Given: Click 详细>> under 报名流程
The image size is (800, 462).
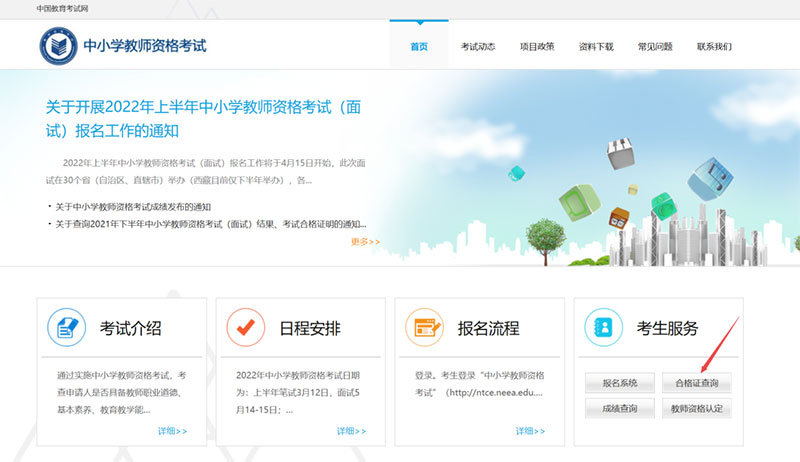Looking at the screenshot, I should pyautogui.click(x=530, y=431).
